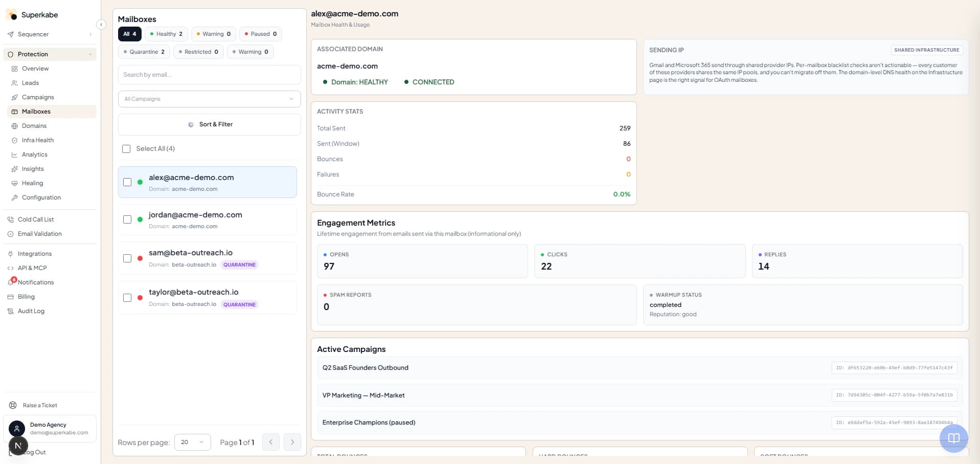Go to the next page of mailboxes
This screenshot has width=980, height=464.
292,442
